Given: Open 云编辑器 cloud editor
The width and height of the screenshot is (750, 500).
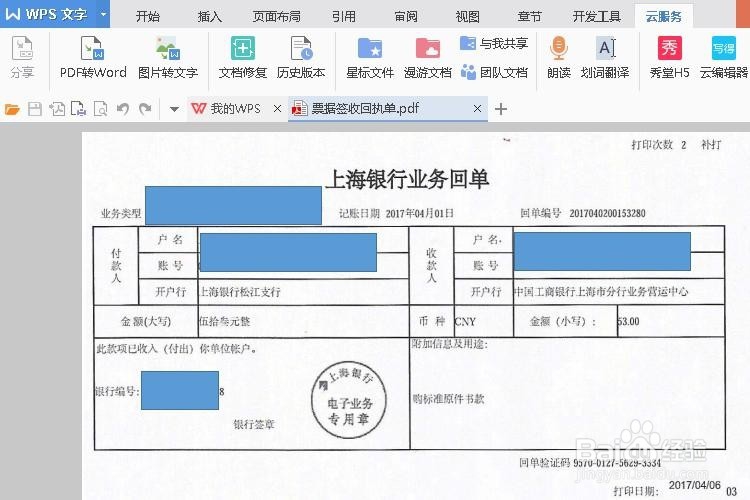Looking at the screenshot, I should pos(724,56).
